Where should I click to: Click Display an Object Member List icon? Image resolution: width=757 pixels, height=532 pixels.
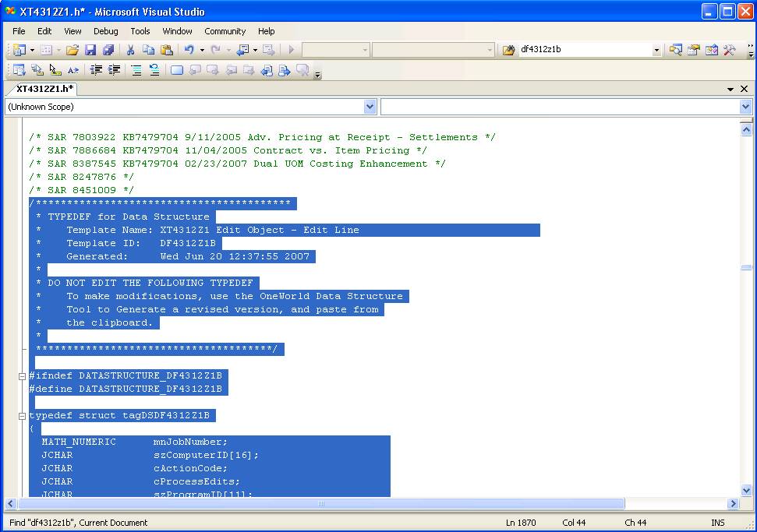[x=19, y=70]
